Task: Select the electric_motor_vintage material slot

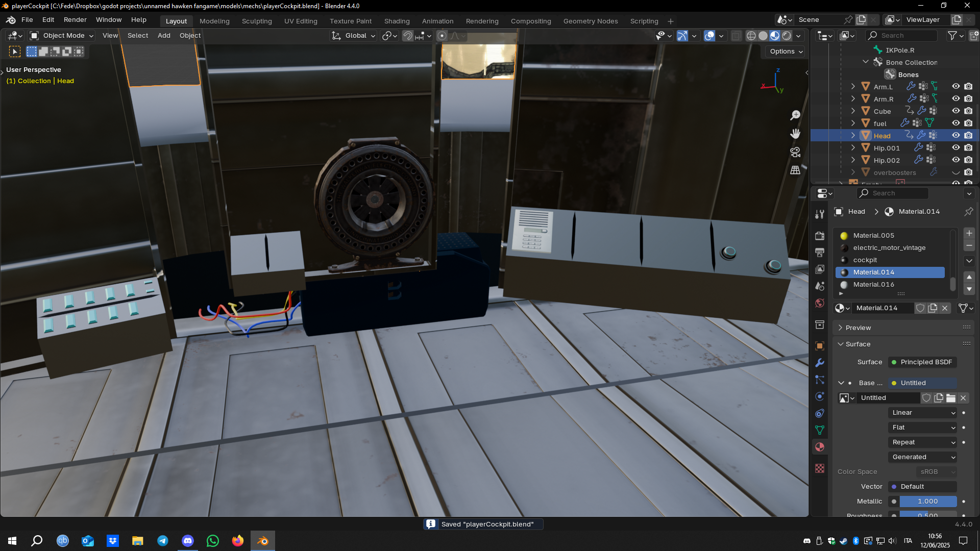Action: tap(890, 248)
